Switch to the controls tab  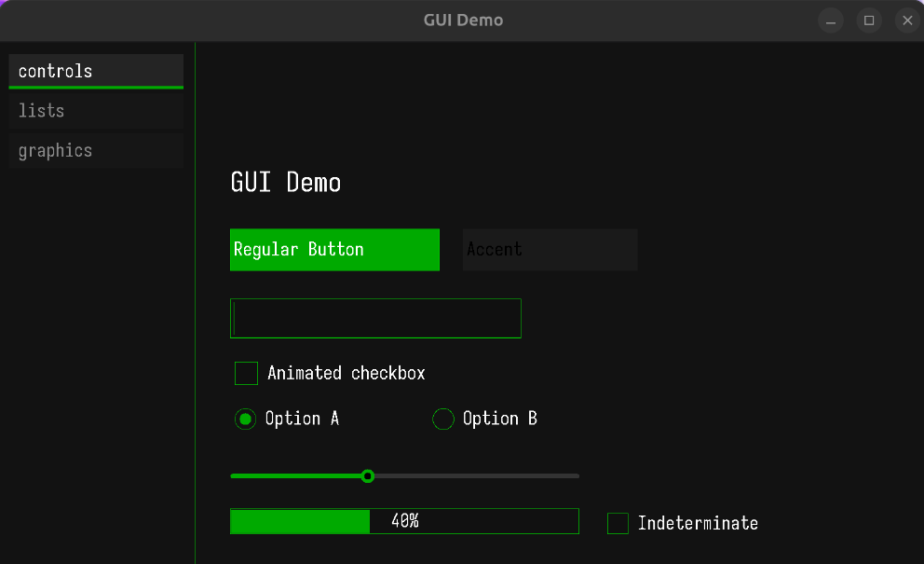tap(96, 72)
